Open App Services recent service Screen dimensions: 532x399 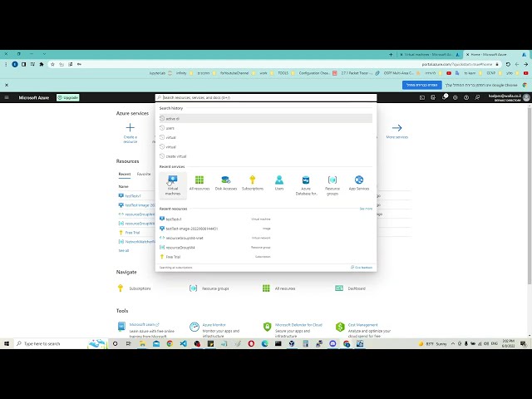point(358,183)
